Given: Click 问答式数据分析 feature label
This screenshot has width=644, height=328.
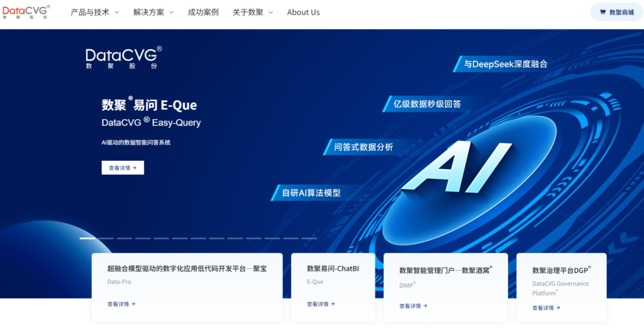Looking at the screenshot, I should pos(363,147).
